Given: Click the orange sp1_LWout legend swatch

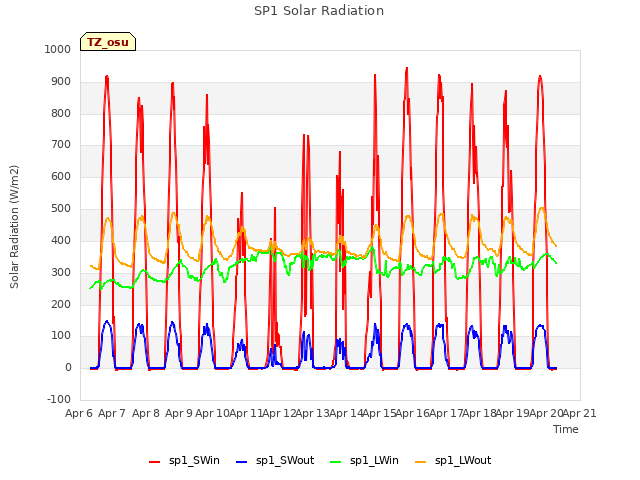Looking at the screenshot, I should pos(420,462).
